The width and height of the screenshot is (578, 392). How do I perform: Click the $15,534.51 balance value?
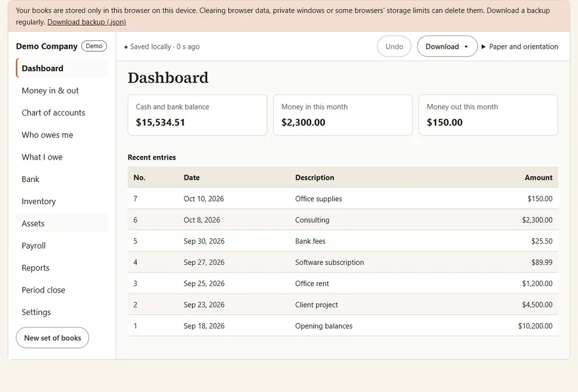[x=160, y=122]
